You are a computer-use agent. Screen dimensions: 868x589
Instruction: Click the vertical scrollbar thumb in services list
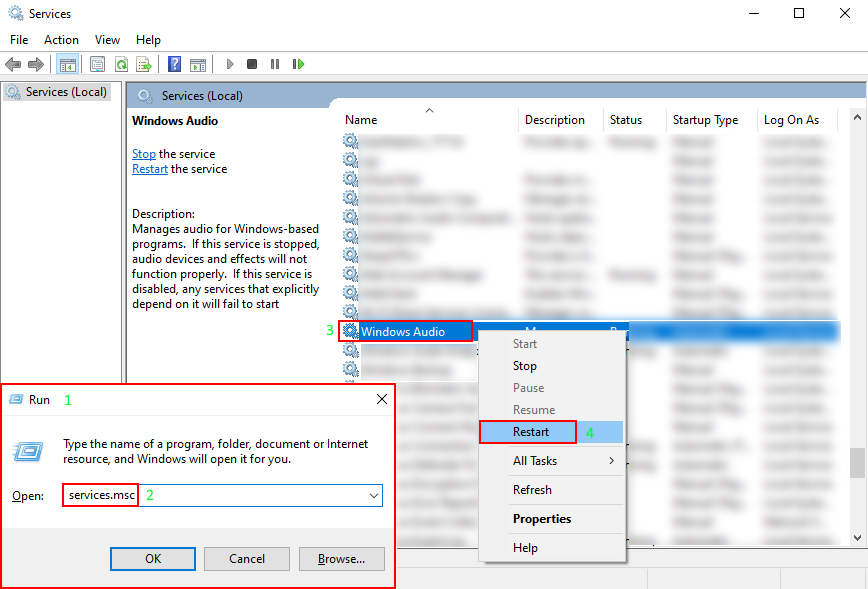(x=857, y=463)
